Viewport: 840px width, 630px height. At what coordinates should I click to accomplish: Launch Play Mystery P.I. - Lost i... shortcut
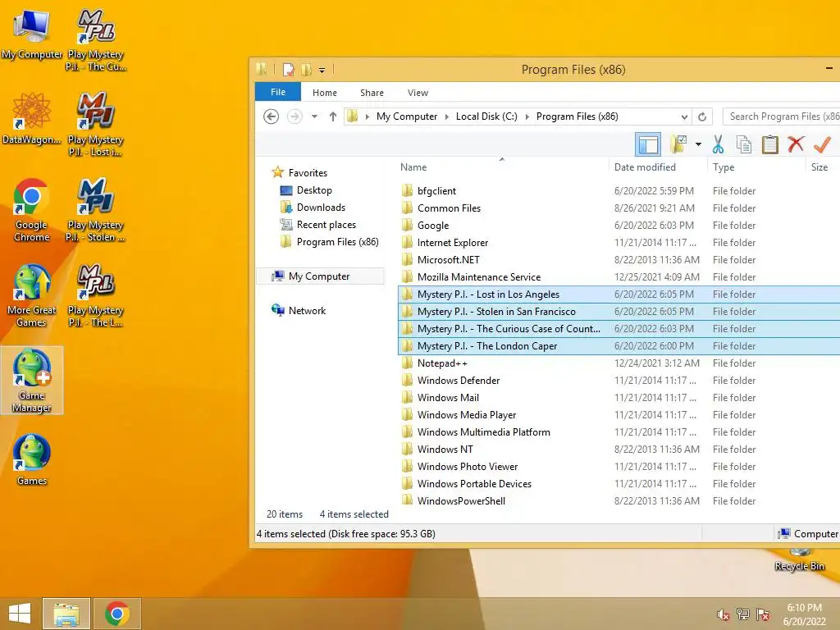[x=96, y=125]
